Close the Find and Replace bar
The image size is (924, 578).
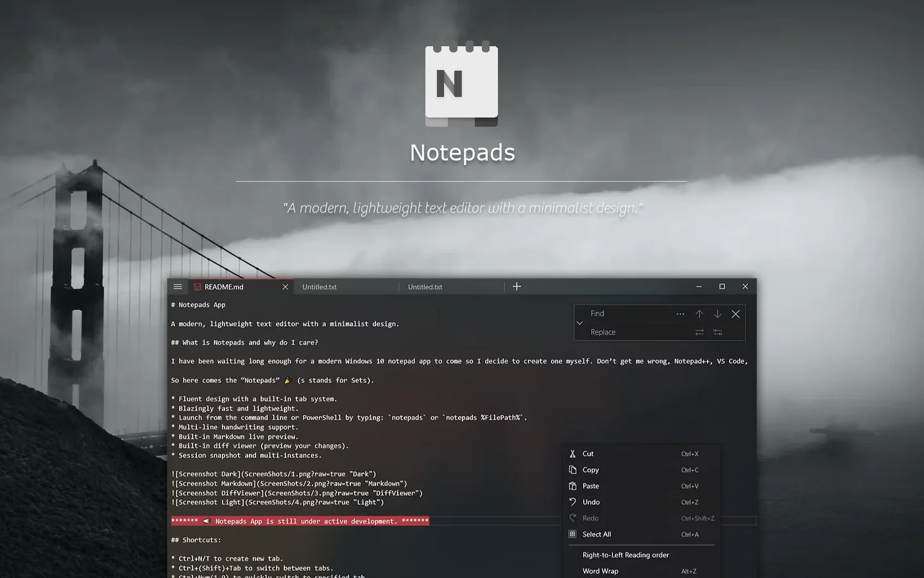(736, 314)
